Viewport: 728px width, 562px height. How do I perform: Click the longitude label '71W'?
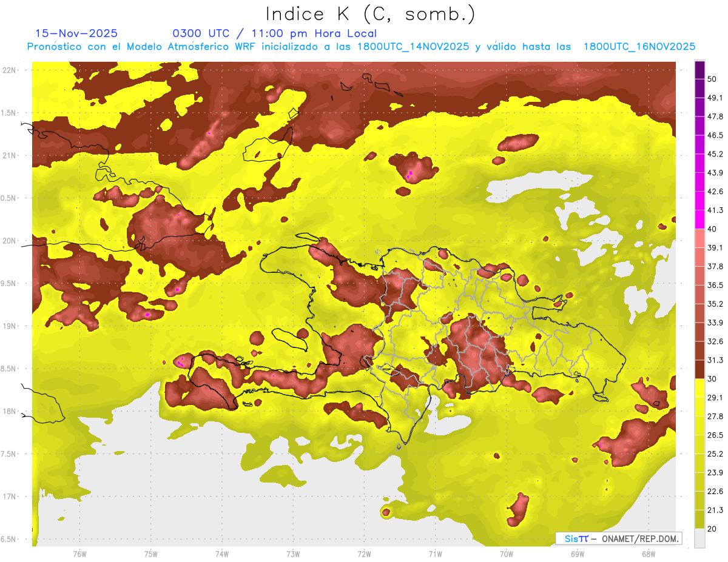[435, 554]
